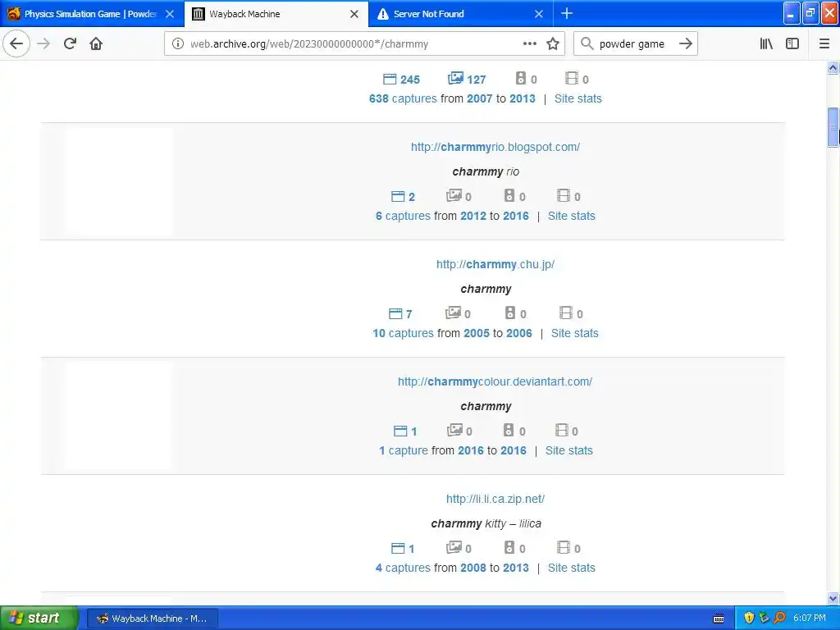The width and height of the screenshot is (840, 630).
Task: Open the Firefox hamburger menu
Action: [824, 44]
